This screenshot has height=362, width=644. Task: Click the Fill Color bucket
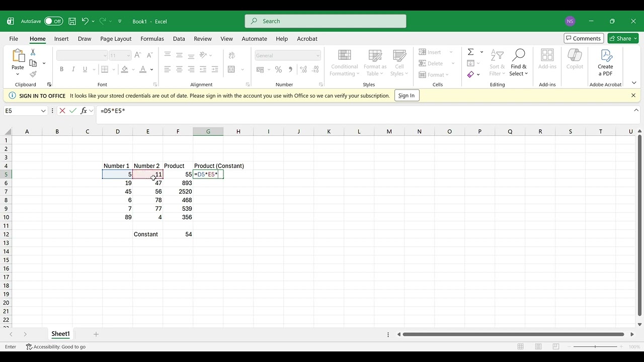(125, 69)
